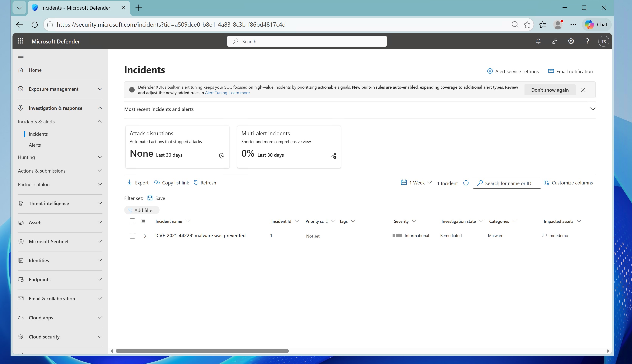Screen dimensions: 632x364
Task: Click the help question mark icon
Action: [x=587, y=41]
